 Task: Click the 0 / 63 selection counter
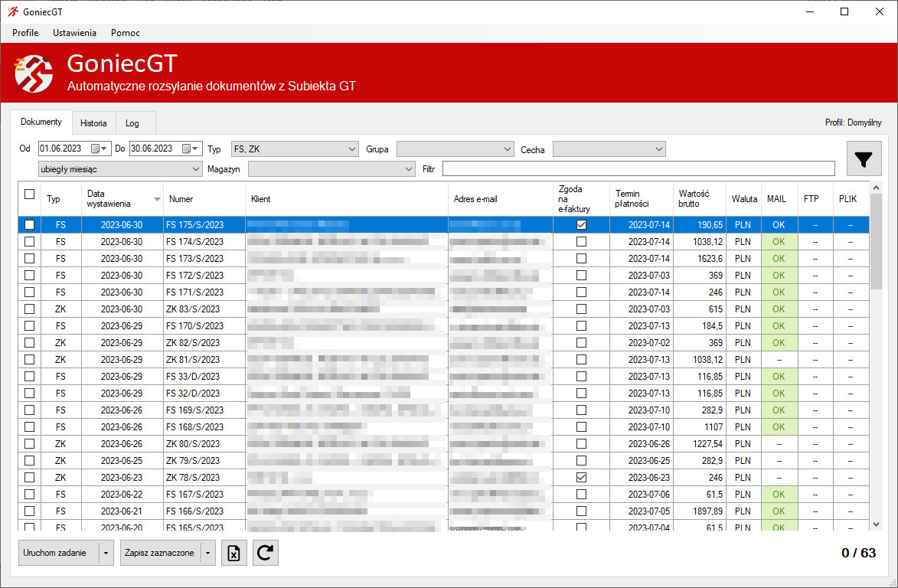pyautogui.click(x=858, y=553)
